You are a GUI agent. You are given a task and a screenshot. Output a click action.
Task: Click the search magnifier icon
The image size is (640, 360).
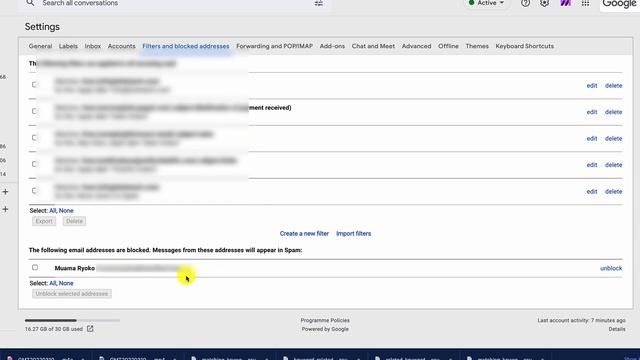point(30,3)
